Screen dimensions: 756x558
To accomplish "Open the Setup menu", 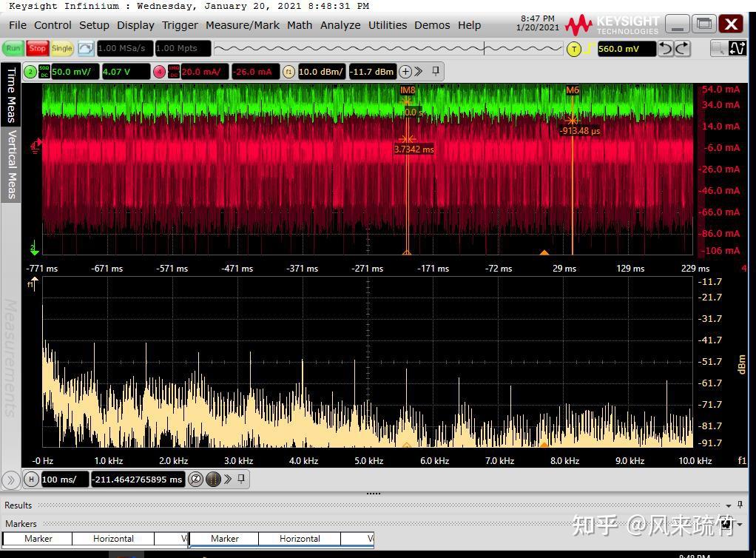I will (94, 25).
